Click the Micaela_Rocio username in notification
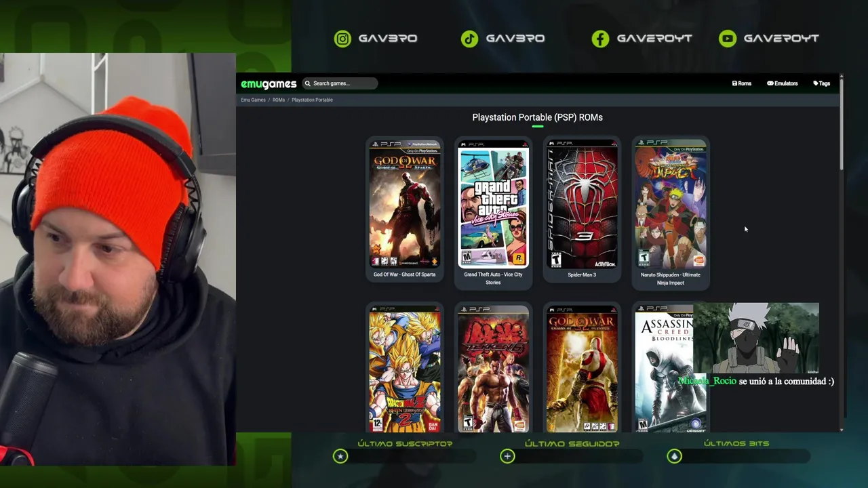This screenshot has width=868, height=488. [707, 381]
